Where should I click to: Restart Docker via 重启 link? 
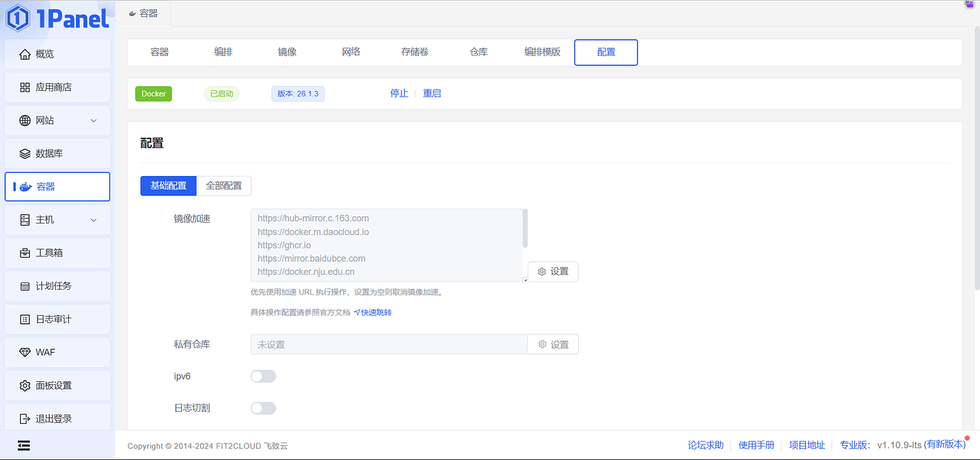[x=432, y=94]
